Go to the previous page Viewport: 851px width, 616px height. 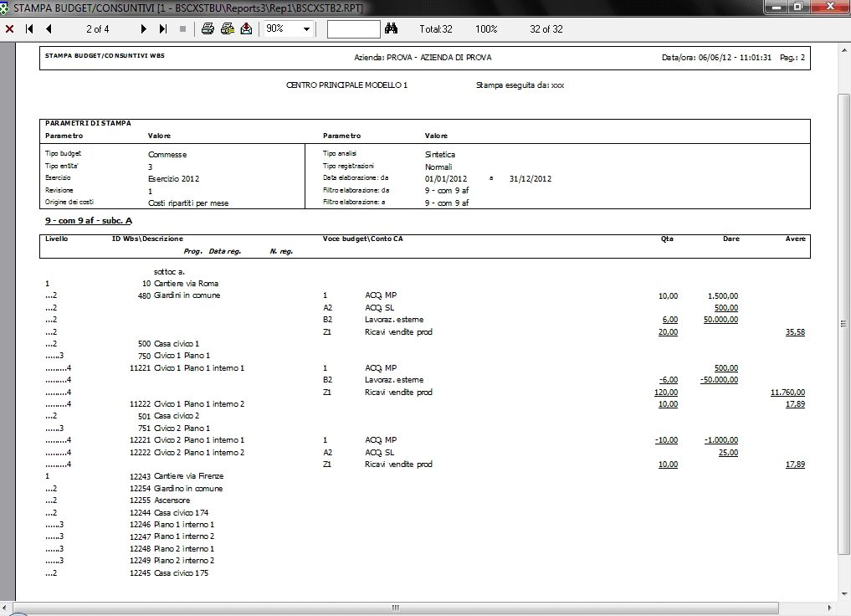click(x=49, y=29)
